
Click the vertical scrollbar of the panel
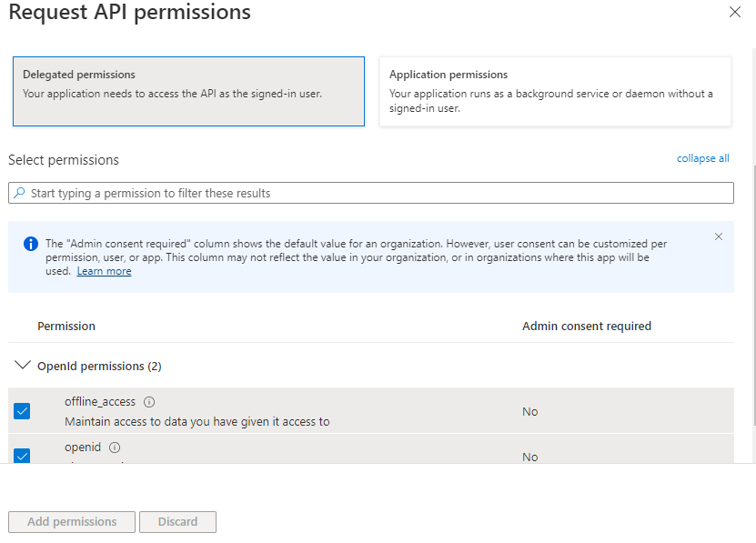point(752,273)
